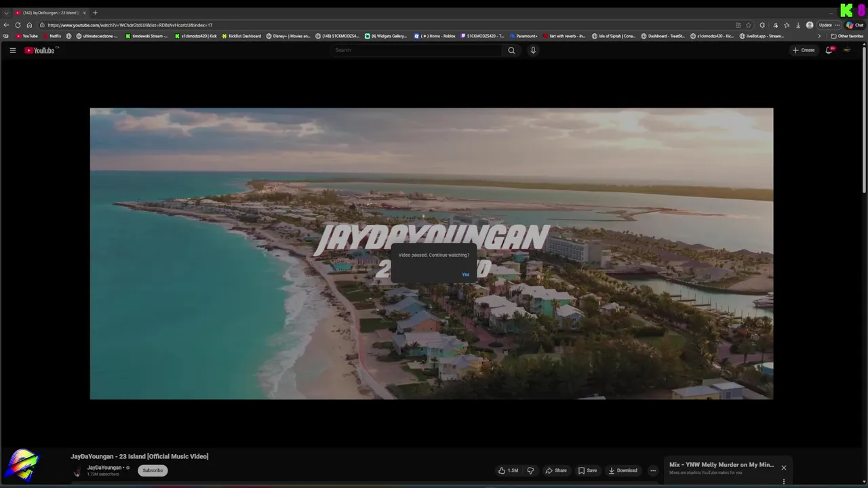Open Mix - YNW Melly Murder playlist title

click(722, 465)
